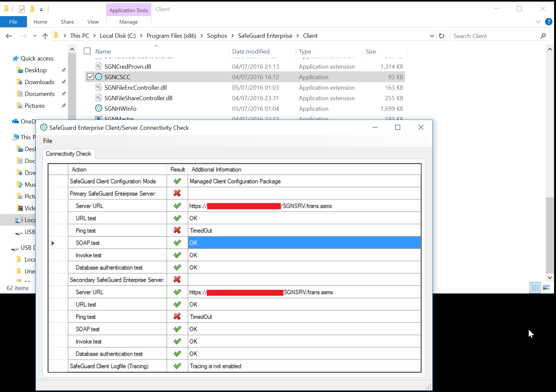
Task: Open Quick access star in navigation pane
Action: click(x=15, y=58)
